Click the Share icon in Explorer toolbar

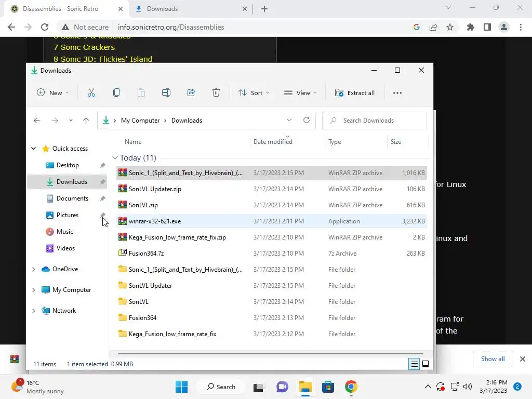coord(191,92)
